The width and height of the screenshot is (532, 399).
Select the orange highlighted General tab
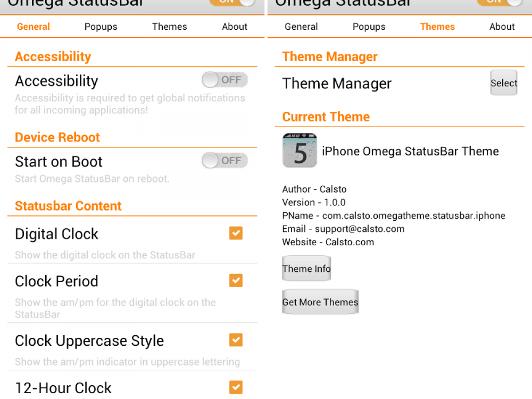tap(33, 27)
